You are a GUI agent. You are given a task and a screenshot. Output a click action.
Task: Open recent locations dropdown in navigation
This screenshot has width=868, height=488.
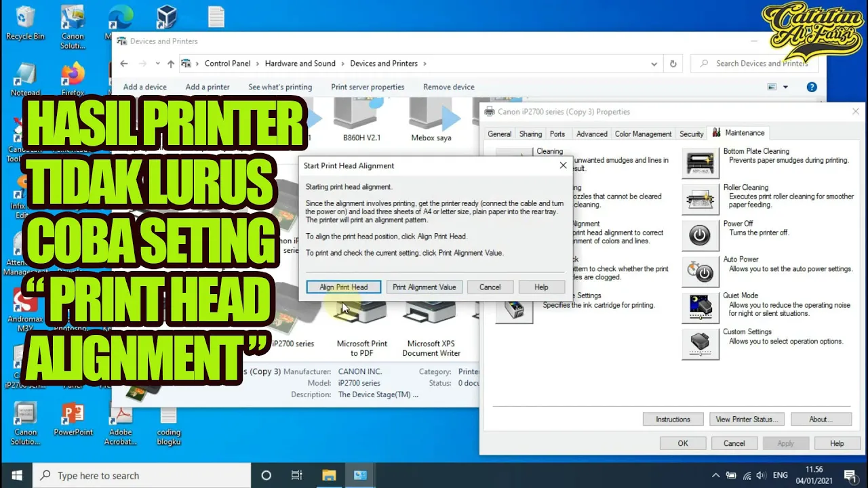pyautogui.click(x=157, y=64)
